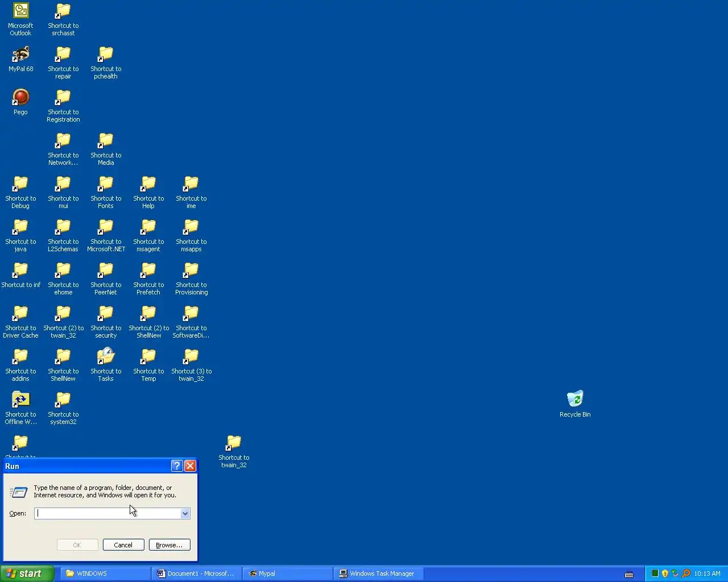Image resolution: width=728 pixels, height=582 pixels.
Task: Select Shortcut to Temp folder
Action: 148,365
